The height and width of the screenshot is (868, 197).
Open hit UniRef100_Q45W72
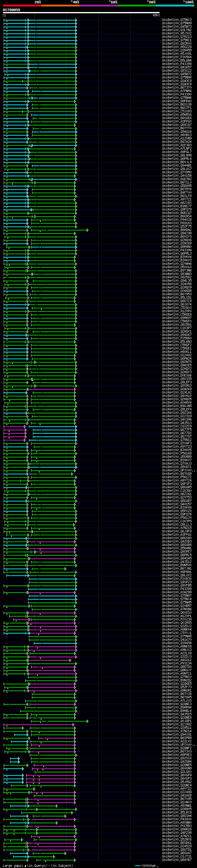point(177,74)
